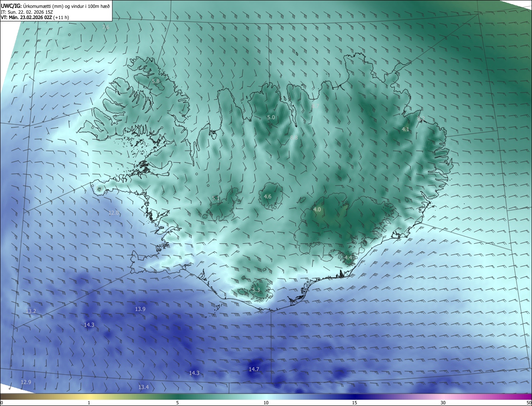Click the 7.6 value label on the map

point(106,27)
